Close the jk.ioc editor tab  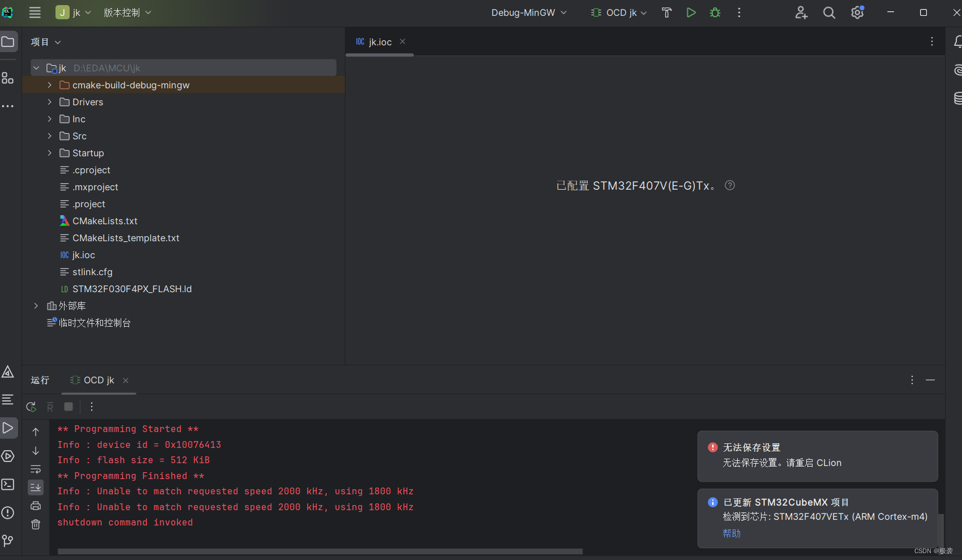click(x=403, y=41)
